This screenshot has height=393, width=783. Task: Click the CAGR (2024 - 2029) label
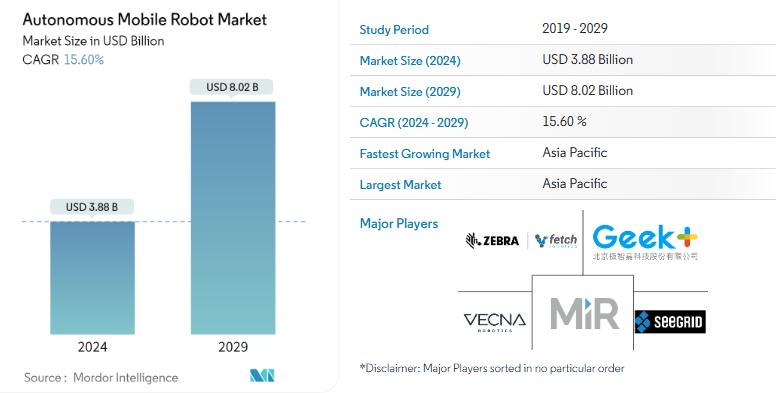[414, 122]
